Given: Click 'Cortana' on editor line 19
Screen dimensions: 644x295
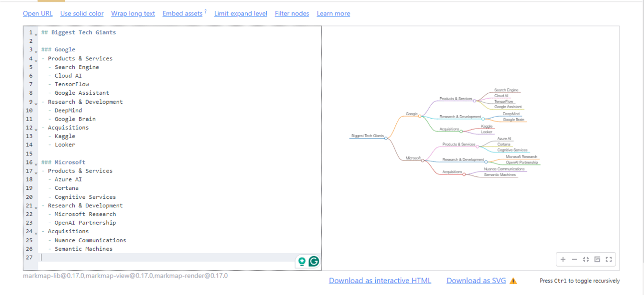Looking at the screenshot, I should (x=67, y=188).
